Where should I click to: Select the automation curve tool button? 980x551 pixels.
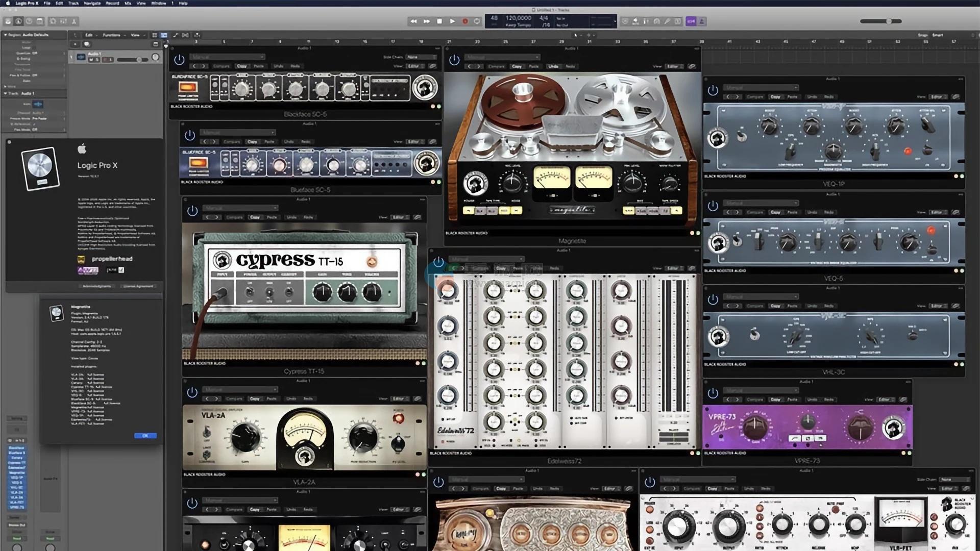[x=176, y=35]
